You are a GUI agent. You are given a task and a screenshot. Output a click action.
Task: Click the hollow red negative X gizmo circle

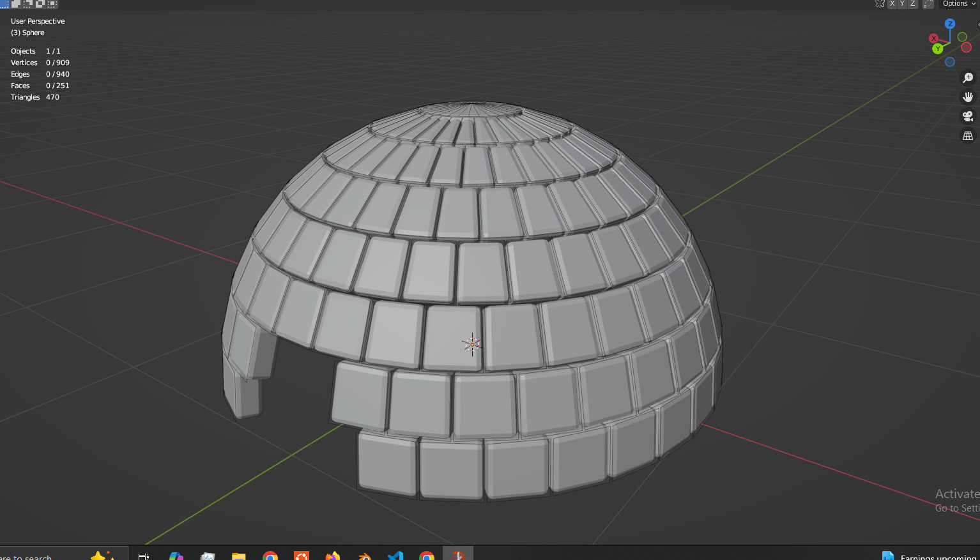(967, 47)
